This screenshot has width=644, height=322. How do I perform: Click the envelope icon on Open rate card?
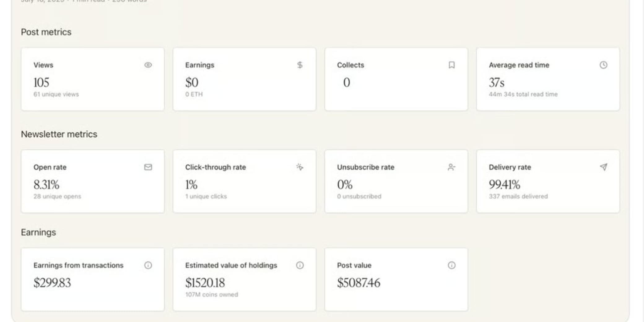[x=148, y=167]
